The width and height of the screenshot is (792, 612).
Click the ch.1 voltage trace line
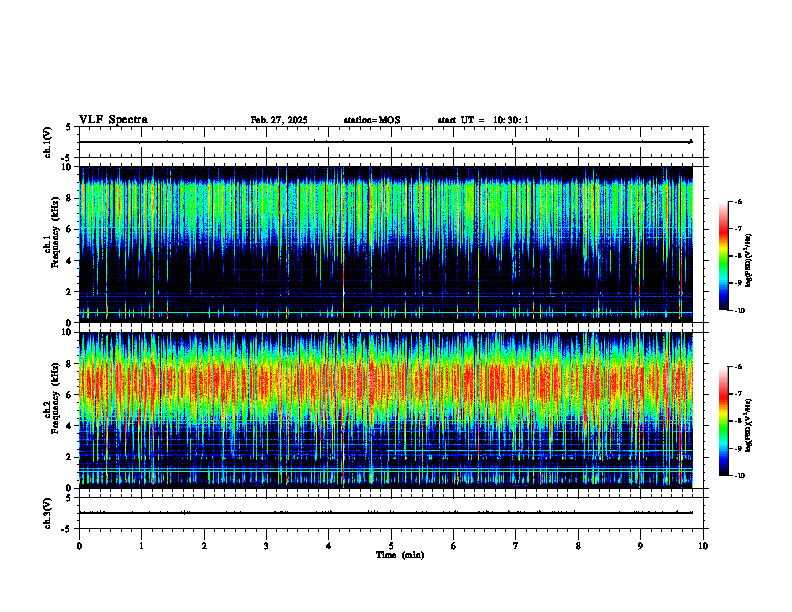click(x=386, y=142)
